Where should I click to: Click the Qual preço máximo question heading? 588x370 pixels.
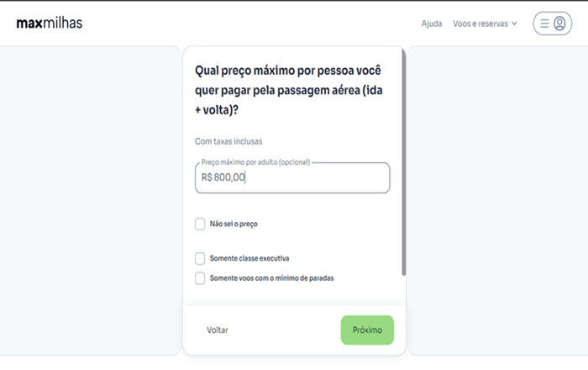289,90
